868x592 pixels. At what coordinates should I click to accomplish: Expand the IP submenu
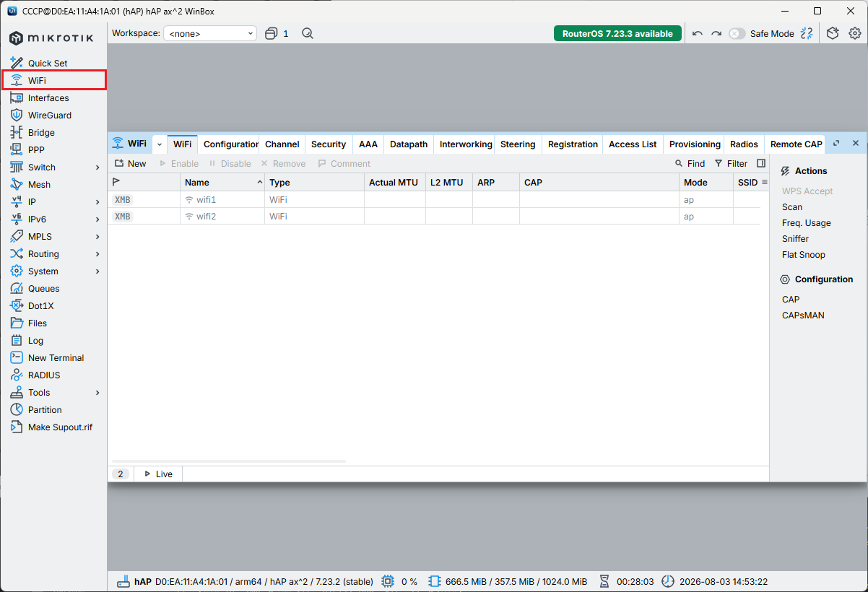click(97, 201)
